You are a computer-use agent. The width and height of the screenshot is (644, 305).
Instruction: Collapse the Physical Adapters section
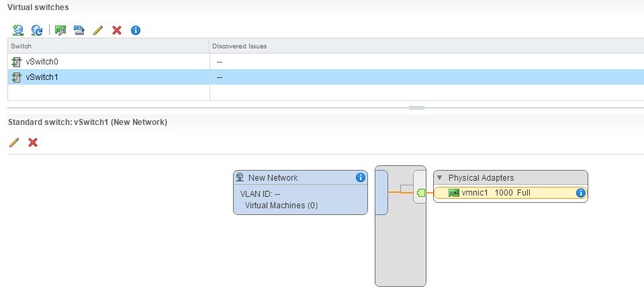[x=439, y=178]
